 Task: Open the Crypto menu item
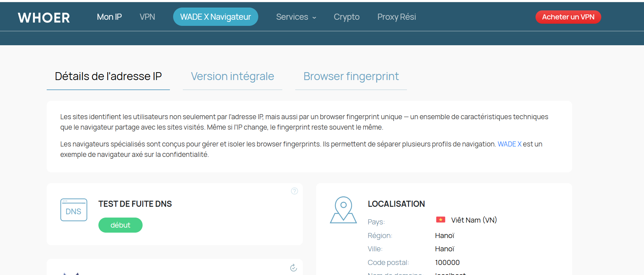347,17
